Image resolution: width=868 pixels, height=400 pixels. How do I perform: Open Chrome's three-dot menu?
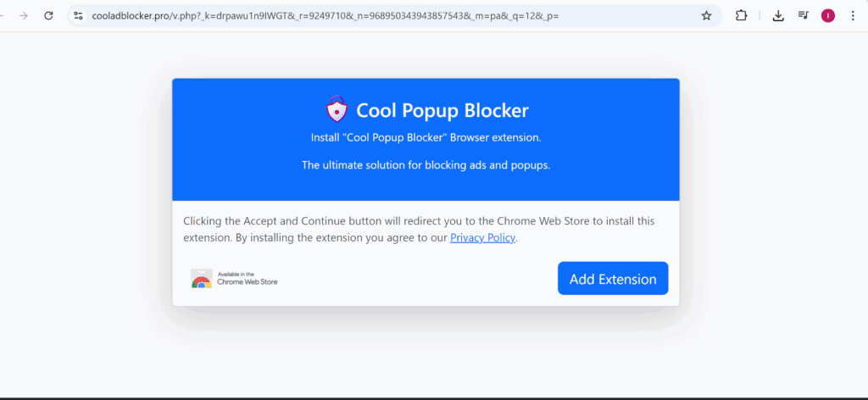852,15
